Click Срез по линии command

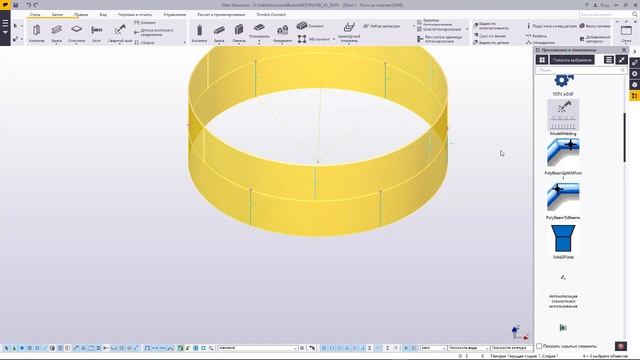pos(489,36)
